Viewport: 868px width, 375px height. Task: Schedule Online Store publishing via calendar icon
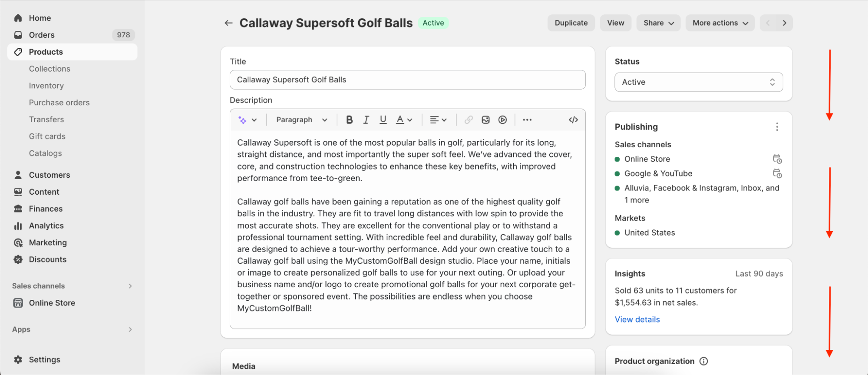tap(777, 159)
